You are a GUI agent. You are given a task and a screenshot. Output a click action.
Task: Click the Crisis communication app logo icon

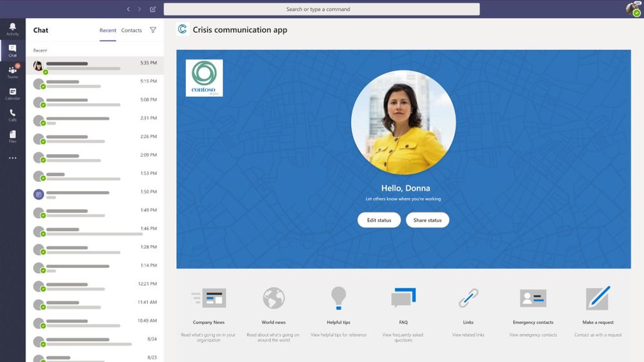tap(183, 29)
